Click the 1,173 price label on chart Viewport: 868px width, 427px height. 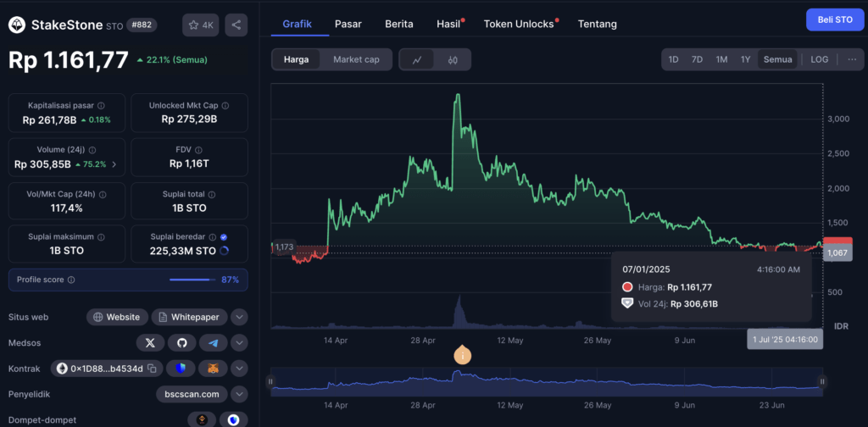coord(283,247)
